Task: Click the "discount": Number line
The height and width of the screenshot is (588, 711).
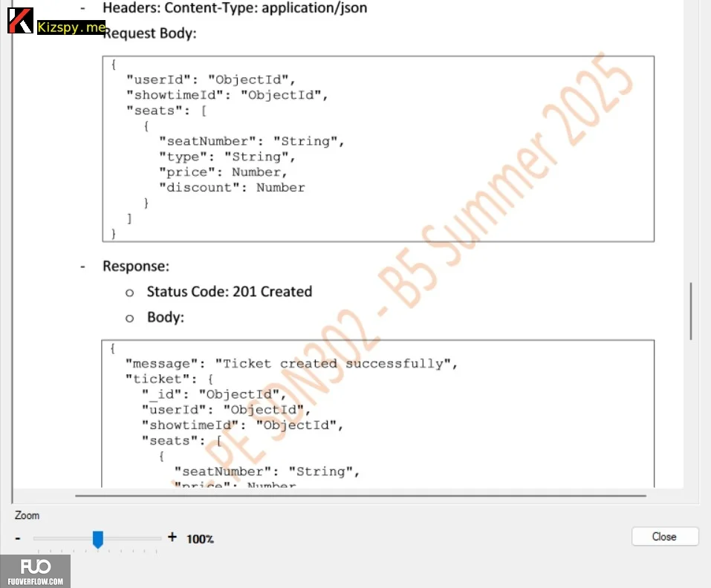Action: click(x=232, y=188)
